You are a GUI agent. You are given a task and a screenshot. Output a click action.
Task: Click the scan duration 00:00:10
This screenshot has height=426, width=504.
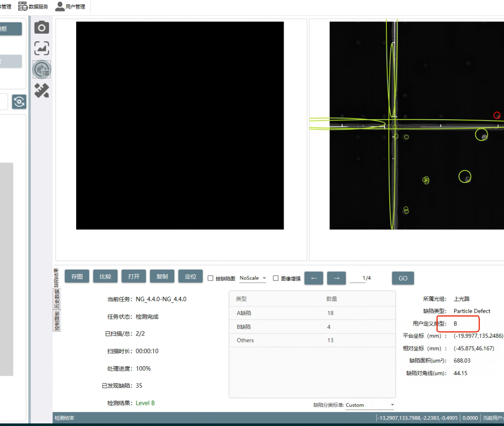click(x=147, y=351)
